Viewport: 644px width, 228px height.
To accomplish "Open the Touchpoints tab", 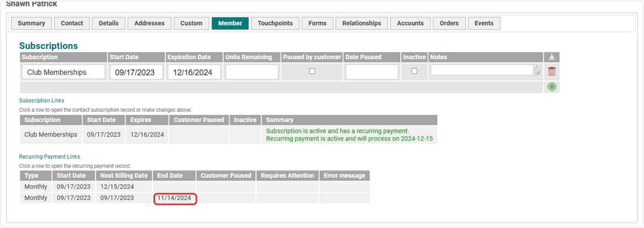I will tap(275, 23).
